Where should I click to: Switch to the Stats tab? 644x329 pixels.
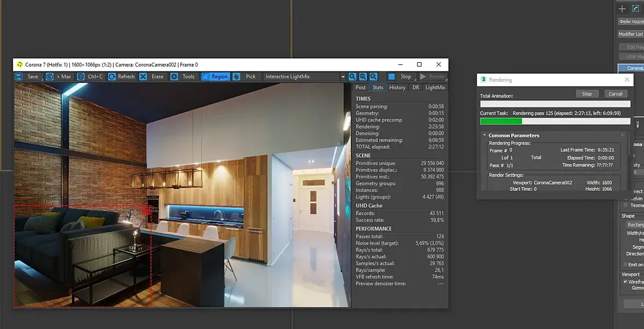(378, 87)
